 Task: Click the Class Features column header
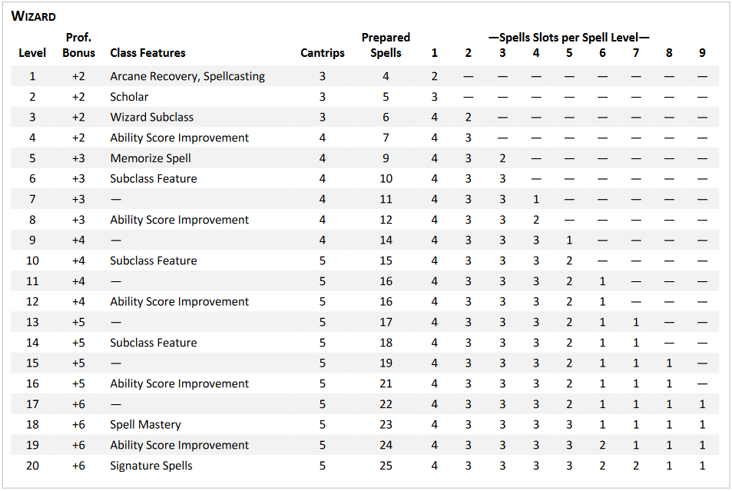click(x=147, y=53)
